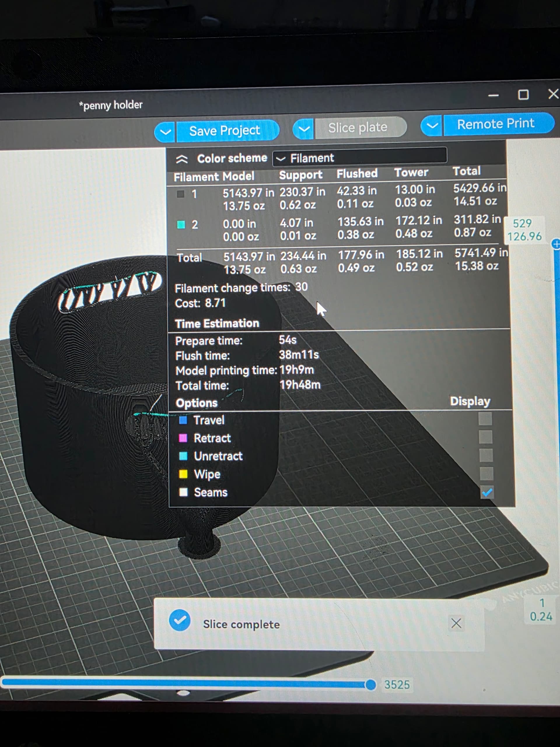Viewport: 560px width, 747px height.
Task: Enable Retract display checkbox
Action: click(485, 437)
